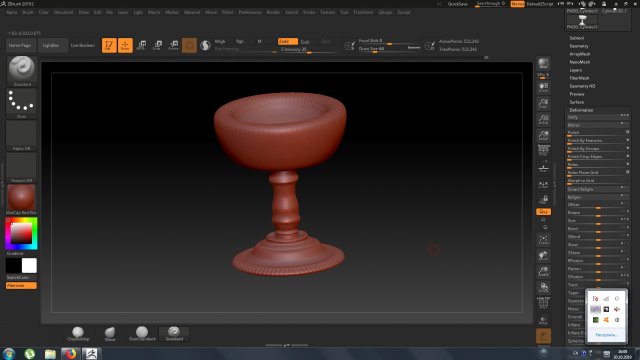Toggle L.Sym local symmetry
640x360 pixels.
pyautogui.click(x=543, y=184)
